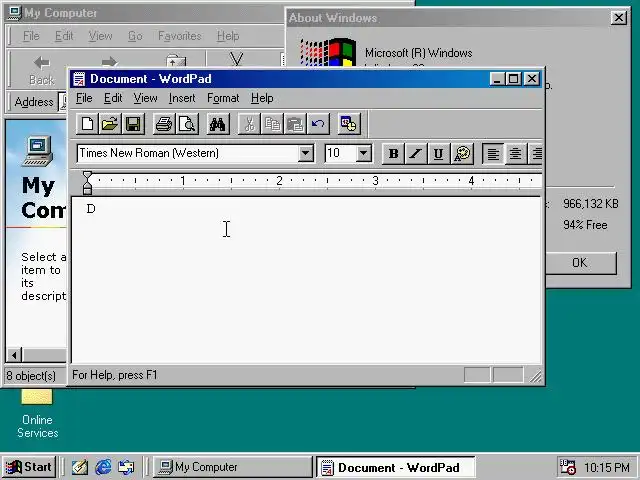Click the Outlook Express quick launch icon
This screenshot has height=480, width=640.
pyautogui.click(x=126, y=467)
